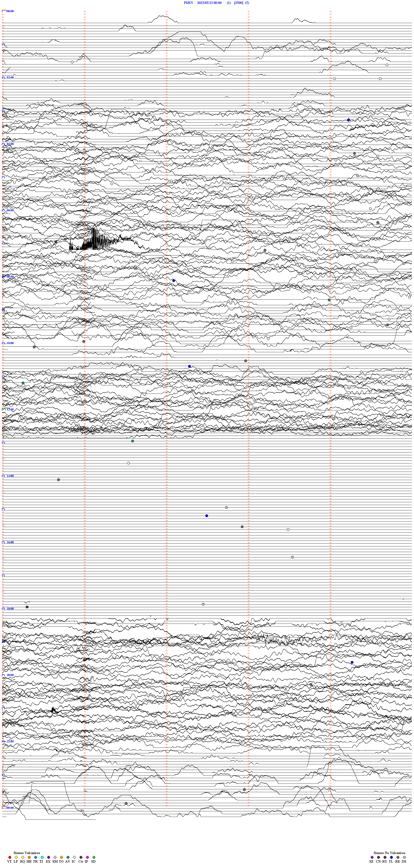Click the orange TO legend dot
The width and height of the screenshot is (414, 868).
coord(62,857)
